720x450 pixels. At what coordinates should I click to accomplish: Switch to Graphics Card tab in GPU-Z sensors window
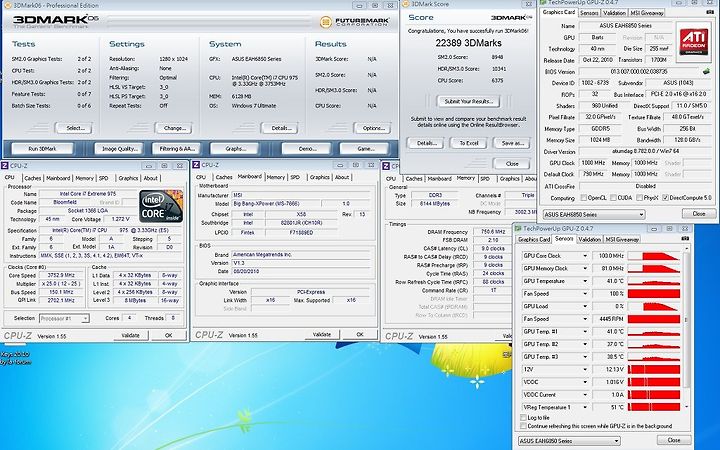534,239
